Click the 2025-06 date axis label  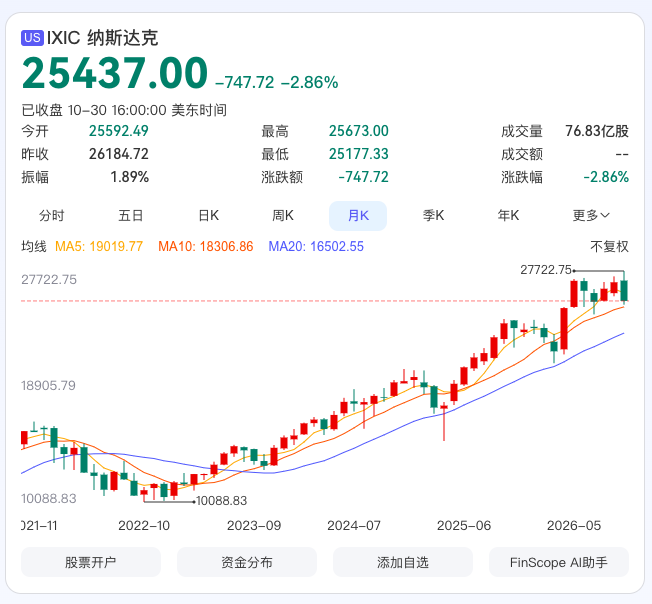[x=464, y=525]
